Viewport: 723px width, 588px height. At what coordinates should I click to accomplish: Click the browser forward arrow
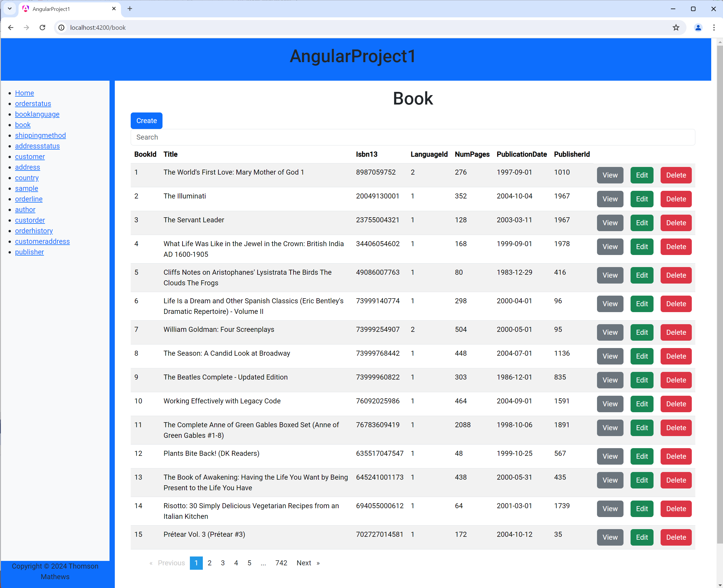pyautogui.click(x=26, y=27)
